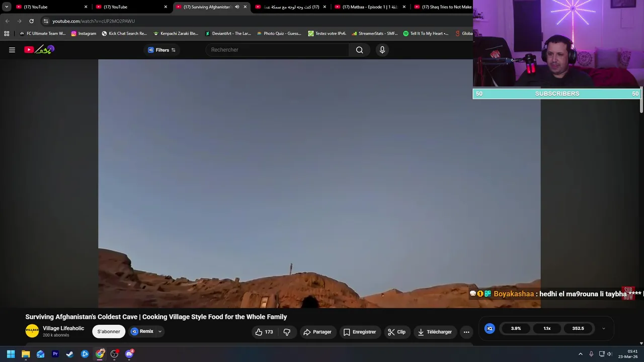This screenshot has height=362, width=644.
Task: Go back with the browser back arrow
Action: pyautogui.click(x=7, y=21)
